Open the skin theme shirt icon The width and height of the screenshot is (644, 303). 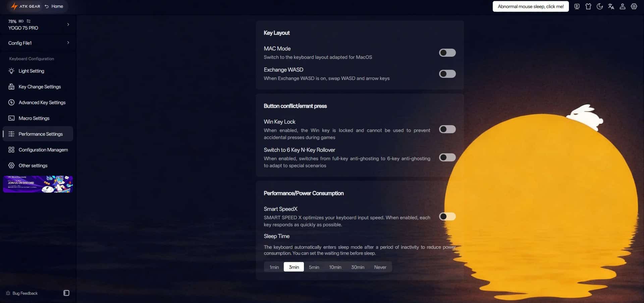coord(588,6)
